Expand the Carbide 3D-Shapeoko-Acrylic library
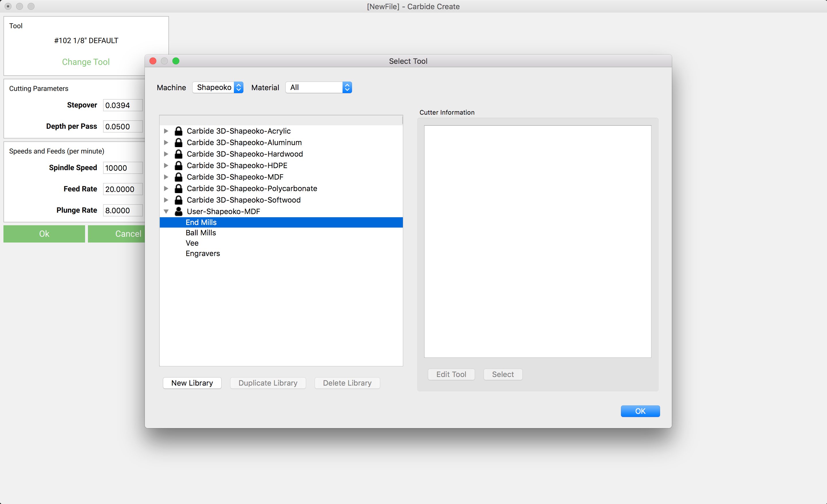This screenshot has height=504, width=827. 166,131
